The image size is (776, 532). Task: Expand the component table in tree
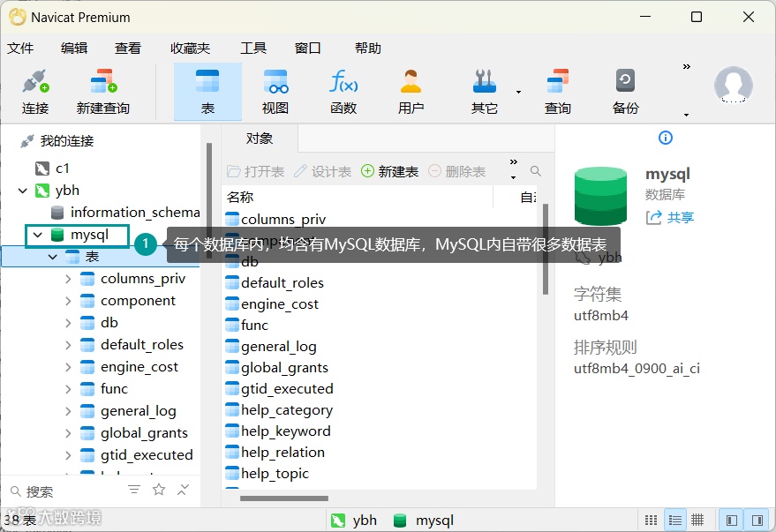(68, 301)
